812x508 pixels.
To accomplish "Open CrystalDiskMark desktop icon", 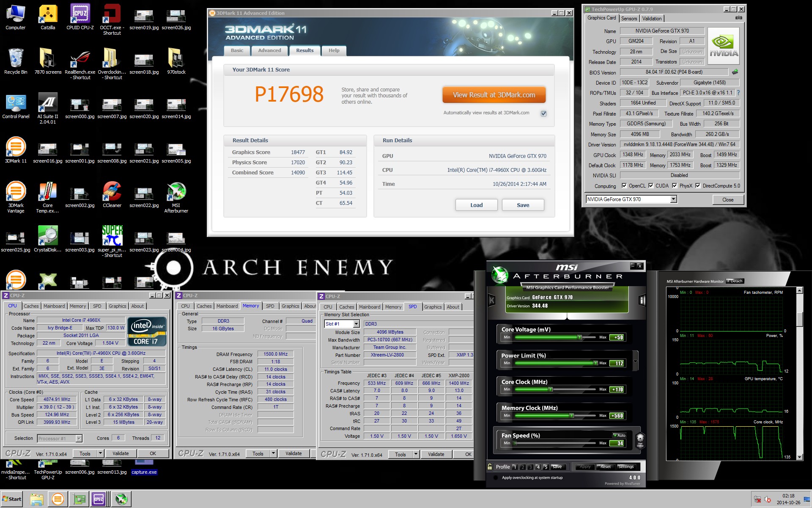I will [48, 239].
